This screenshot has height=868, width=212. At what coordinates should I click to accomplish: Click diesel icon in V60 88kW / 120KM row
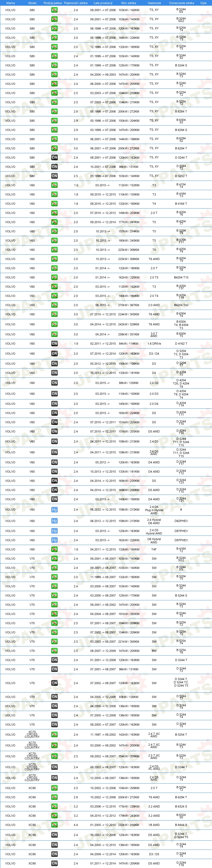click(54, 383)
